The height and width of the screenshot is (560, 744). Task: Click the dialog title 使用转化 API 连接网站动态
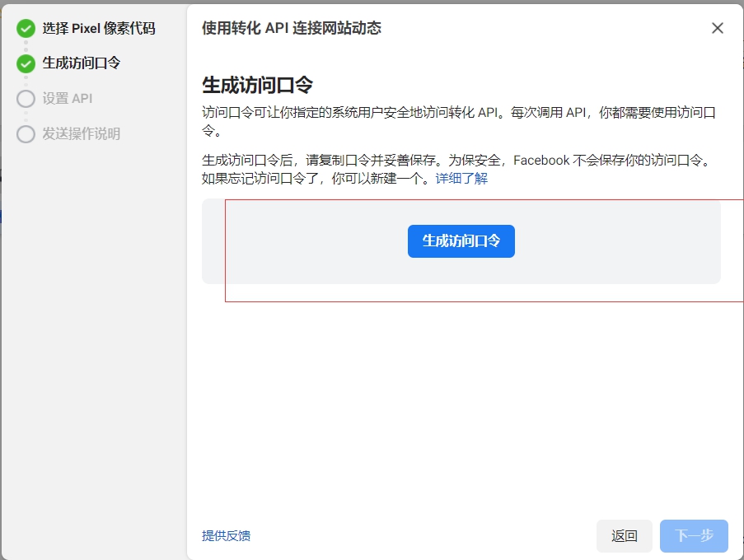coord(292,28)
